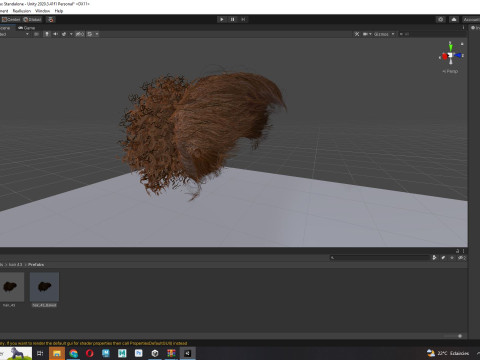Image resolution: width=480 pixels, height=360 pixels.
Task: Open the active Unity editor taskbar icon
Action: coord(188,353)
